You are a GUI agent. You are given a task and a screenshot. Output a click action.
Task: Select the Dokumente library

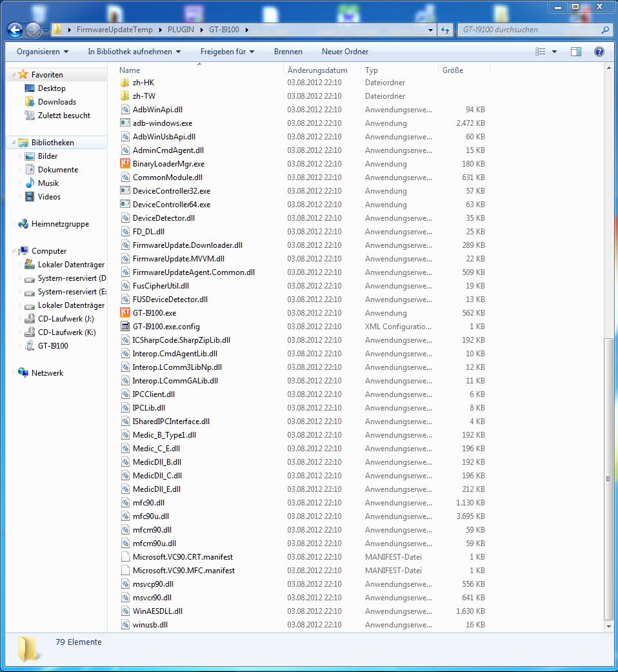coord(58,170)
